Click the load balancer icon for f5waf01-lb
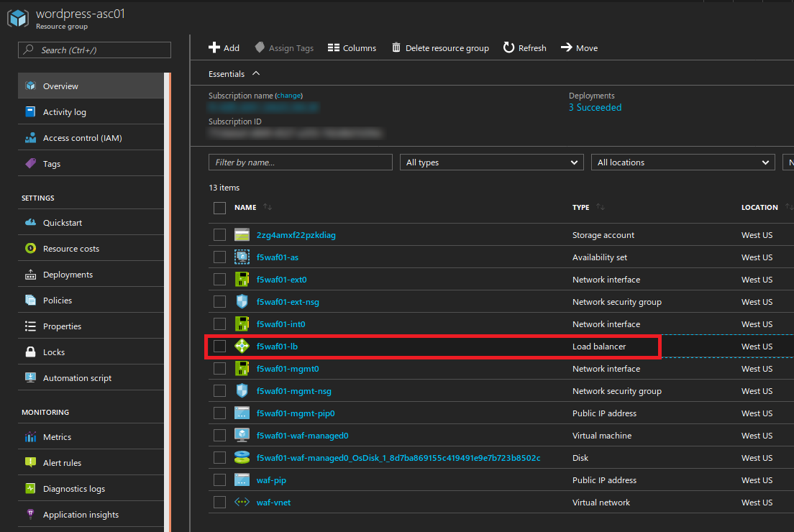 point(242,347)
